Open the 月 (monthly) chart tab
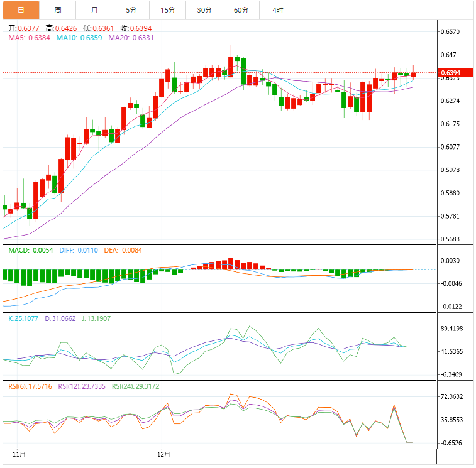Screen dimensions: 476x468 click(x=94, y=10)
